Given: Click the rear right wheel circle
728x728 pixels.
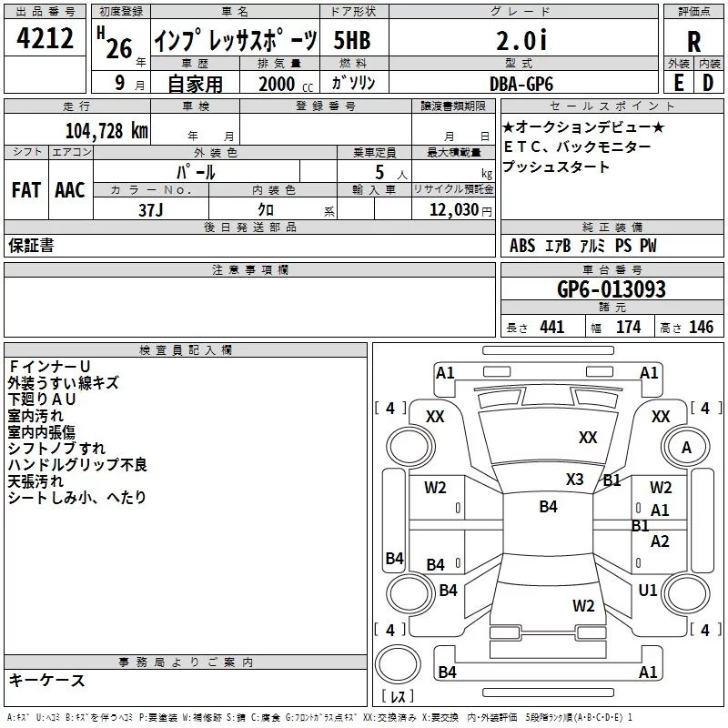Looking at the screenshot, I should (x=686, y=594).
